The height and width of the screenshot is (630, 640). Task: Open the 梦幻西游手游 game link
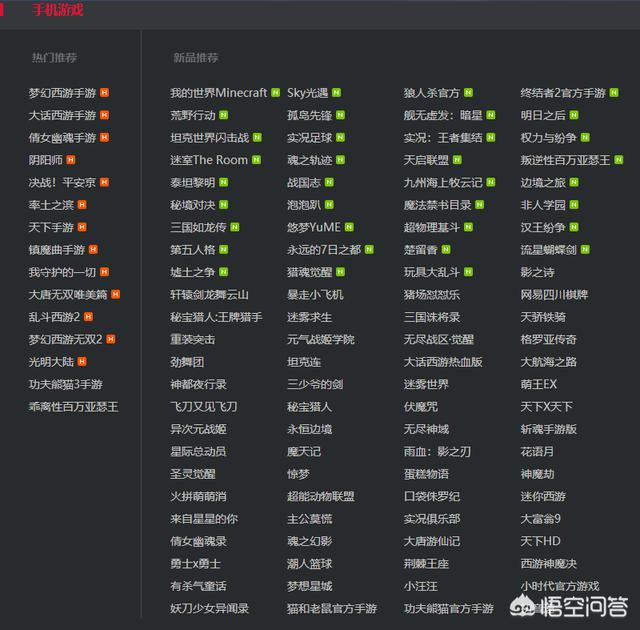click(62, 93)
